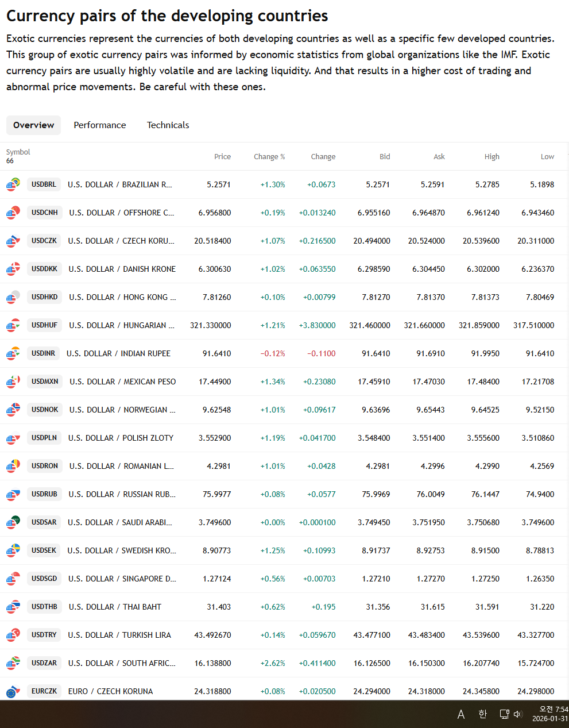Open the taskbar volume icon
Image resolution: width=569 pixels, height=728 pixels.
[x=517, y=714]
